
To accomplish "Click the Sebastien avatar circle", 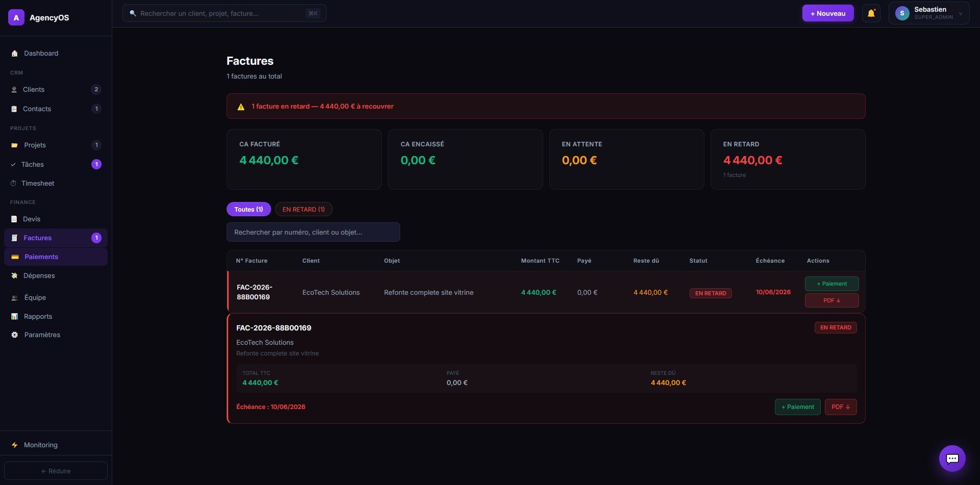I will pyautogui.click(x=902, y=13).
